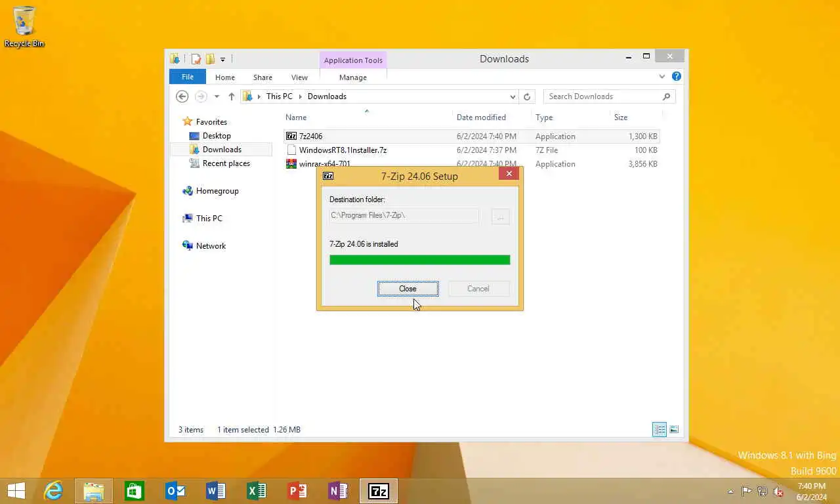The image size is (840, 504).
Task: Click the Forward navigation arrow
Action: coord(201,96)
